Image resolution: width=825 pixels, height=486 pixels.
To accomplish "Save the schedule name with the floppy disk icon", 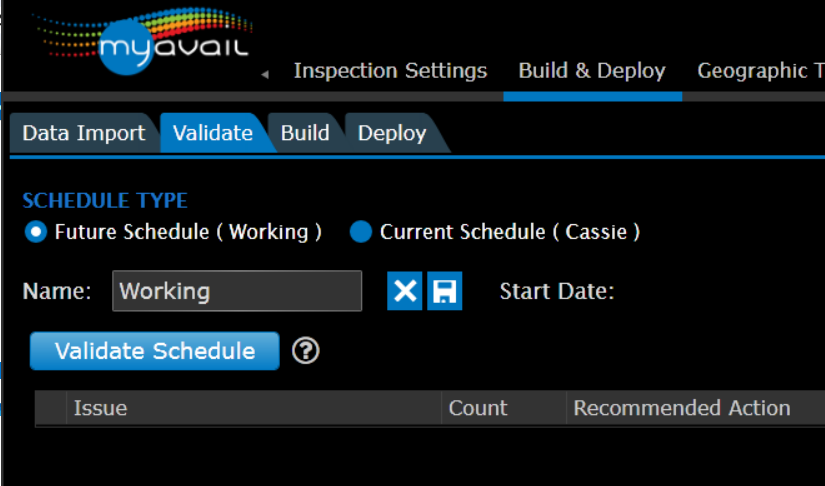I will (445, 291).
